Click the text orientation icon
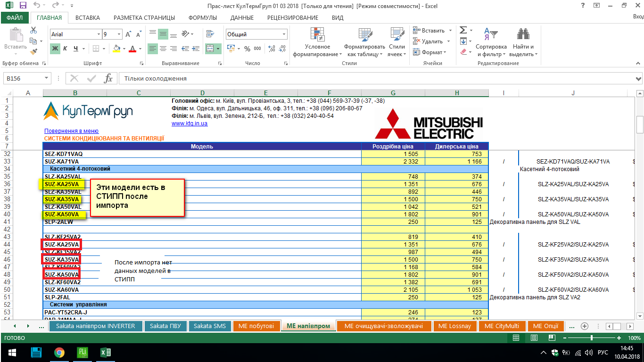Screen dimensions: 644x362 pyautogui.click(x=185, y=34)
